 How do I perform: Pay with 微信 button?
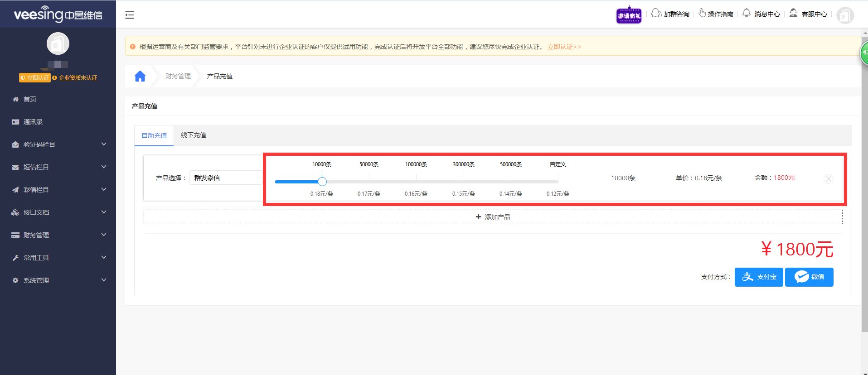(x=809, y=277)
